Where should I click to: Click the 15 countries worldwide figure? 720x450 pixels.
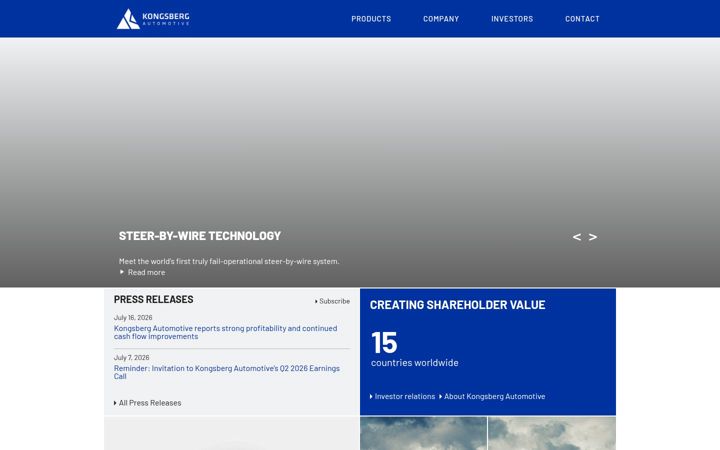click(414, 349)
